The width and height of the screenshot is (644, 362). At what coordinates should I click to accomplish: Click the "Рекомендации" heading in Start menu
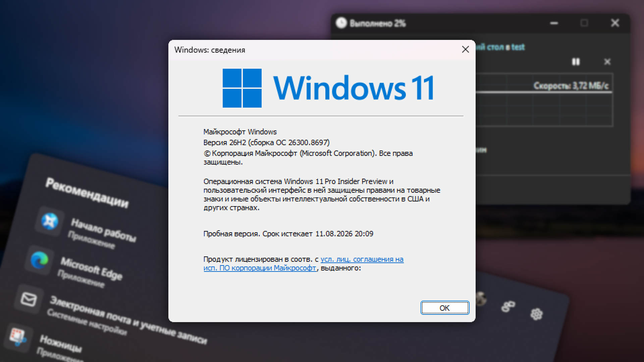tap(87, 193)
